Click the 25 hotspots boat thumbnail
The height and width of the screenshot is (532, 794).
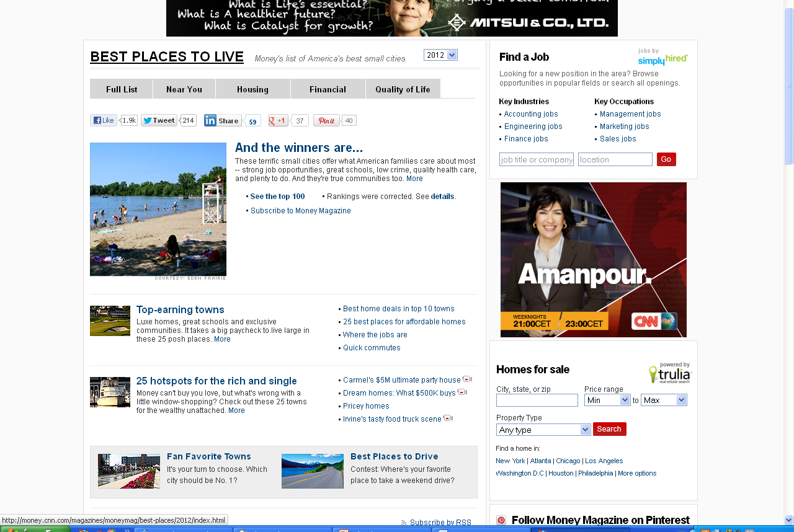(x=110, y=392)
